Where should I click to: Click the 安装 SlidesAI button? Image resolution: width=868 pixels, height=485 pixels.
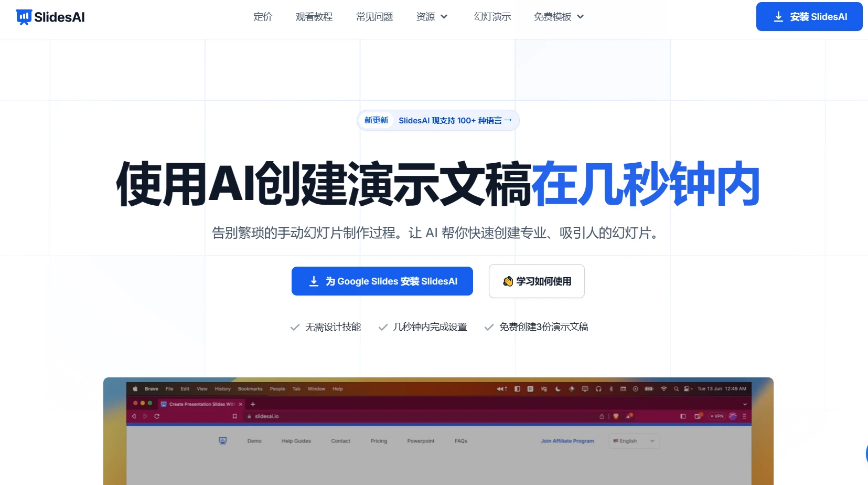[x=809, y=17]
